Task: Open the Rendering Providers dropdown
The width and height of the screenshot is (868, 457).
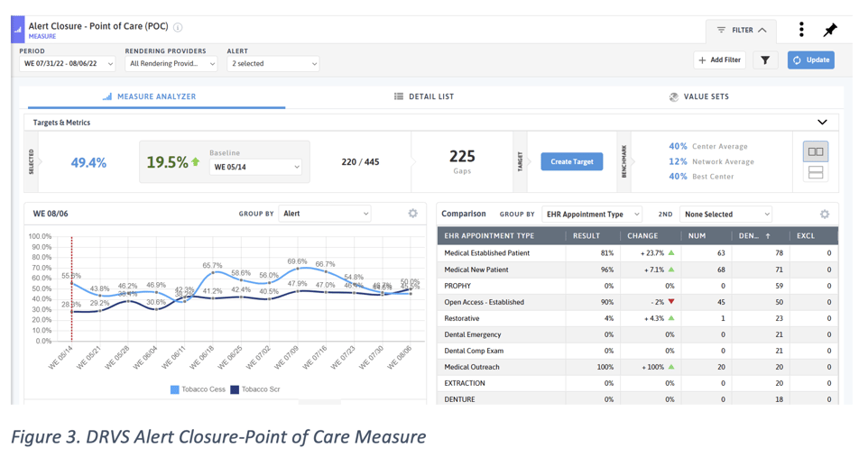Action: tap(171, 64)
